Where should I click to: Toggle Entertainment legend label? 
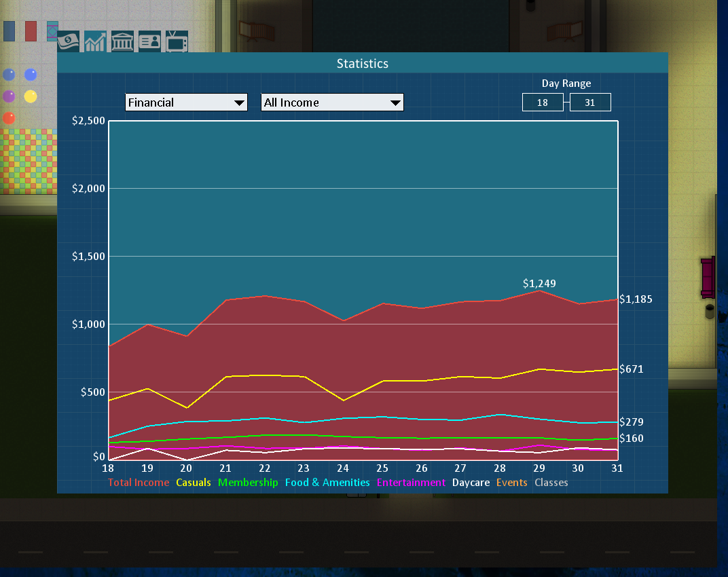[x=411, y=483]
